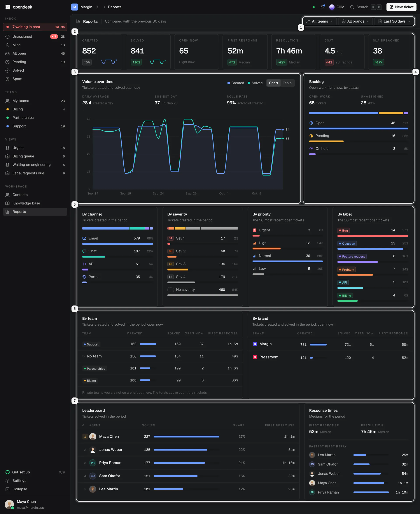Click Lea Martin in fastest first reply
The height and width of the screenshot is (514, 420).
pos(358,455)
